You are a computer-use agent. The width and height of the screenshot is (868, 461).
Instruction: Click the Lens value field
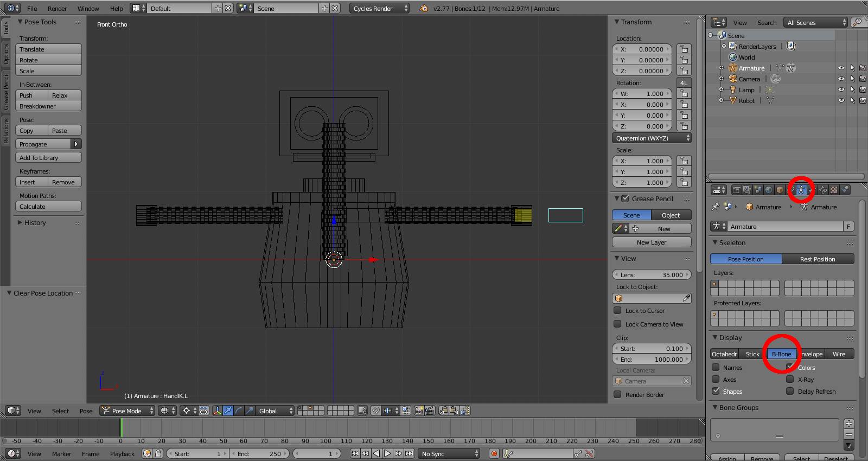coord(652,275)
